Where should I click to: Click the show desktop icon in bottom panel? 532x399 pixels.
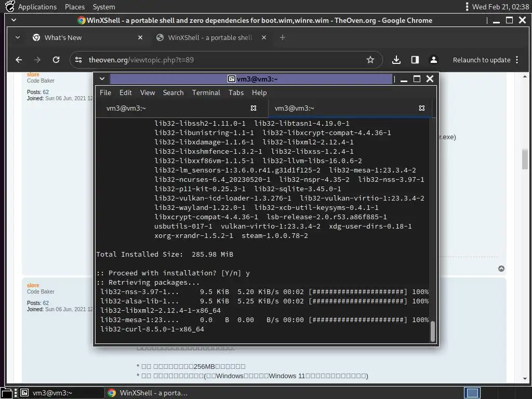coord(6,393)
